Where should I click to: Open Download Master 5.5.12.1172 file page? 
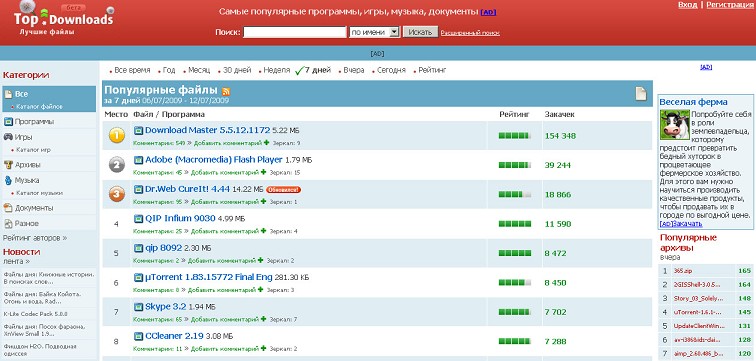pyautogui.click(x=208, y=130)
